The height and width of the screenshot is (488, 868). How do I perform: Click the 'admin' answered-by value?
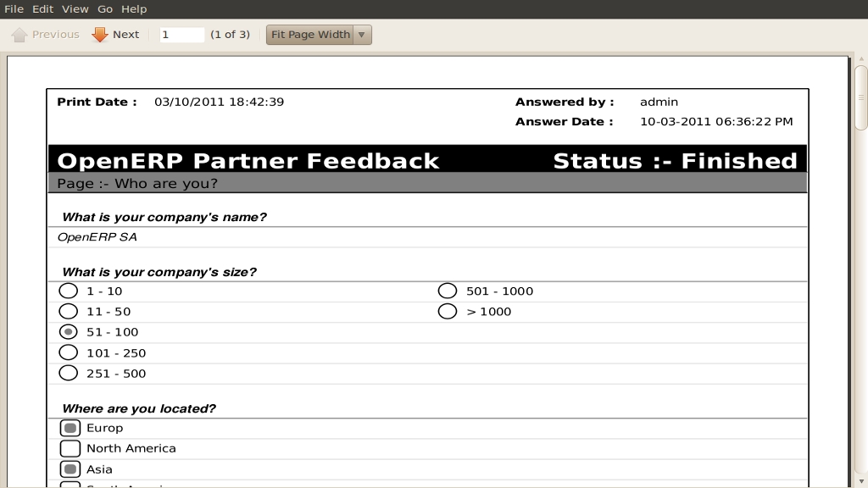(659, 102)
